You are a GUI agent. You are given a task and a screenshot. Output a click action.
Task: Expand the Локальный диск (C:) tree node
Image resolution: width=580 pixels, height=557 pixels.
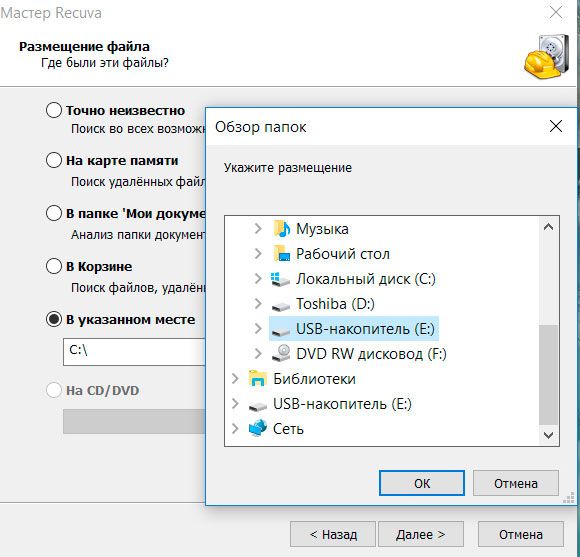(x=258, y=278)
